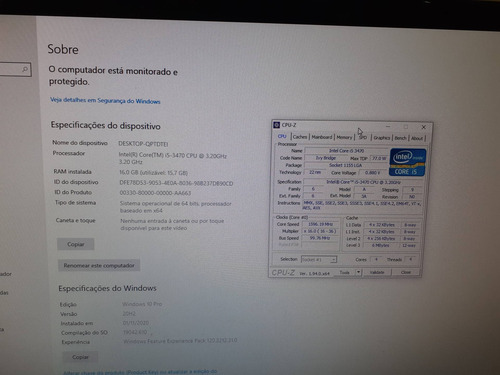Click the ID do dispositivo value

[176, 183]
